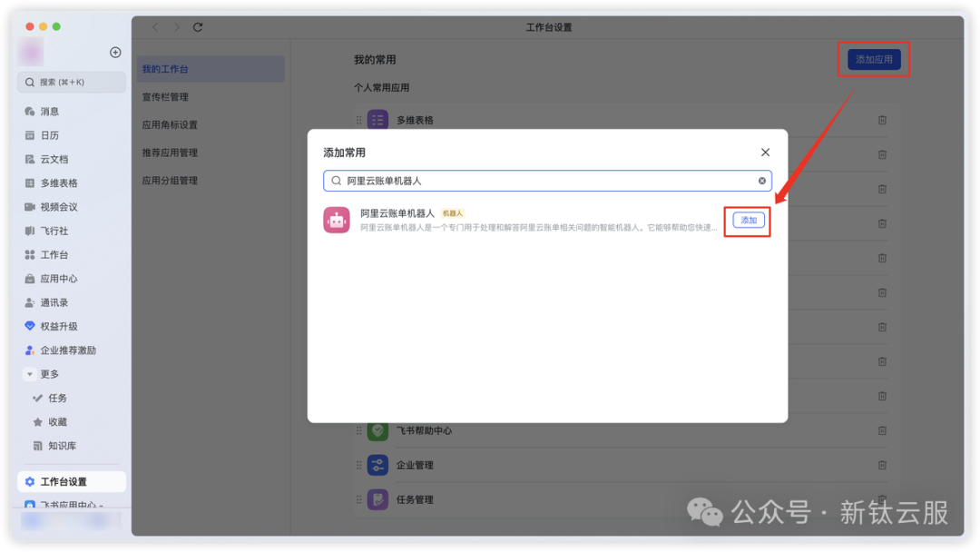Click the 个人常用应用 heading

pyautogui.click(x=381, y=88)
